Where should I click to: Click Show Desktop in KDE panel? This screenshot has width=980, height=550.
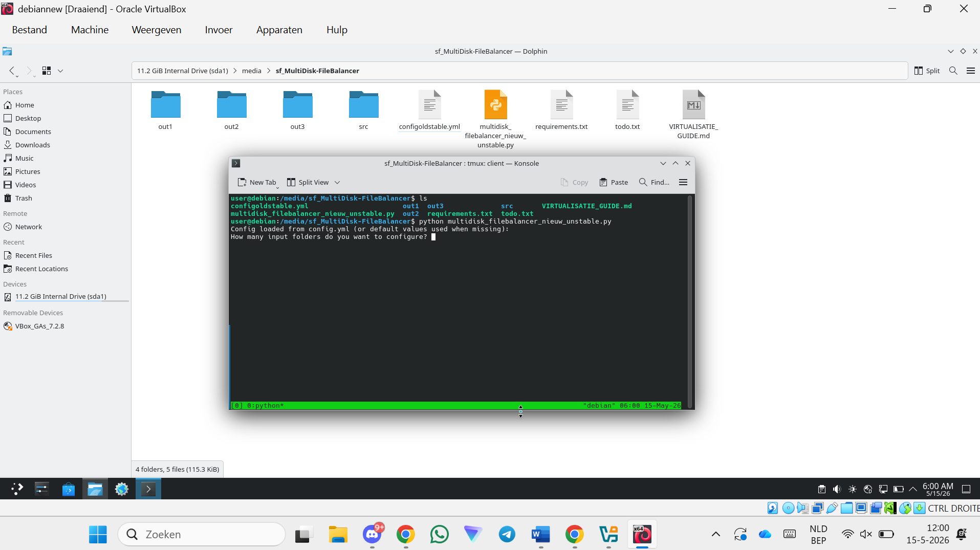click(x=966, y=489)
